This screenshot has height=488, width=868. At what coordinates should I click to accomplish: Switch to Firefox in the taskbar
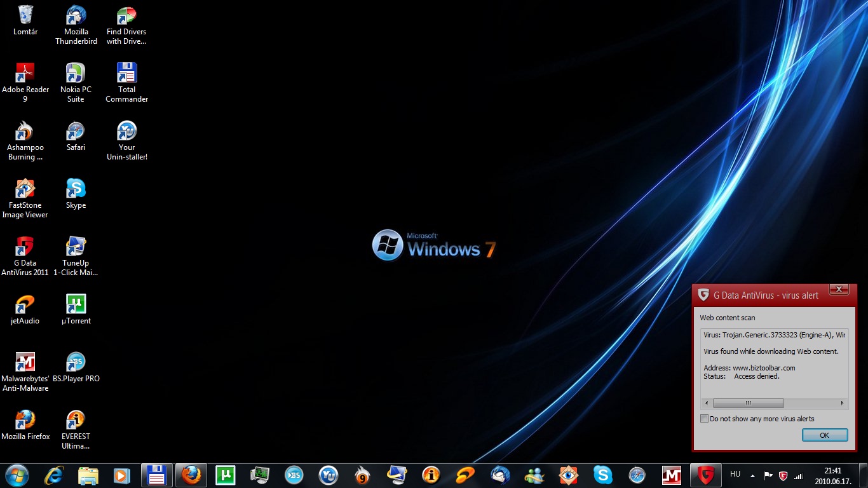pos(191,475)
